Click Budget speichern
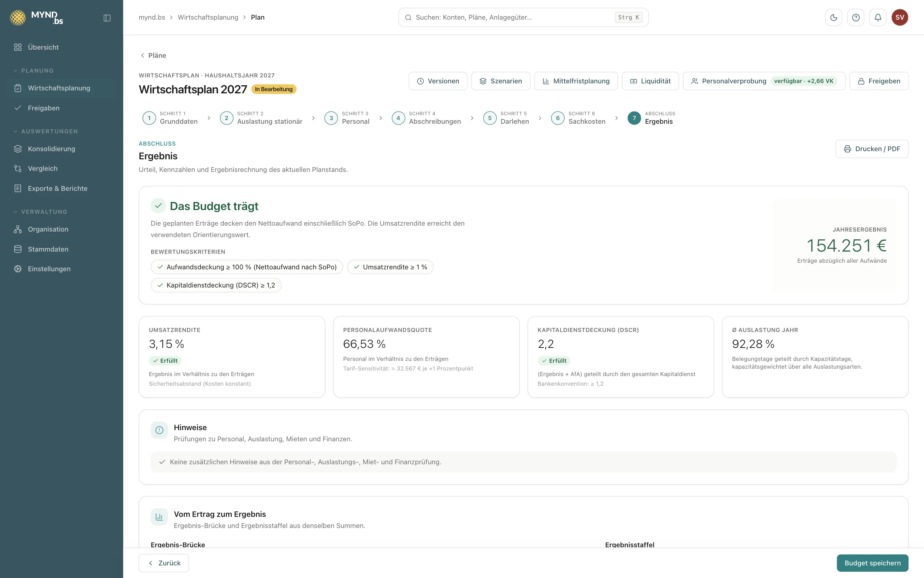The height and width of the screenshot is (578, 924). [x=873, y=563]
